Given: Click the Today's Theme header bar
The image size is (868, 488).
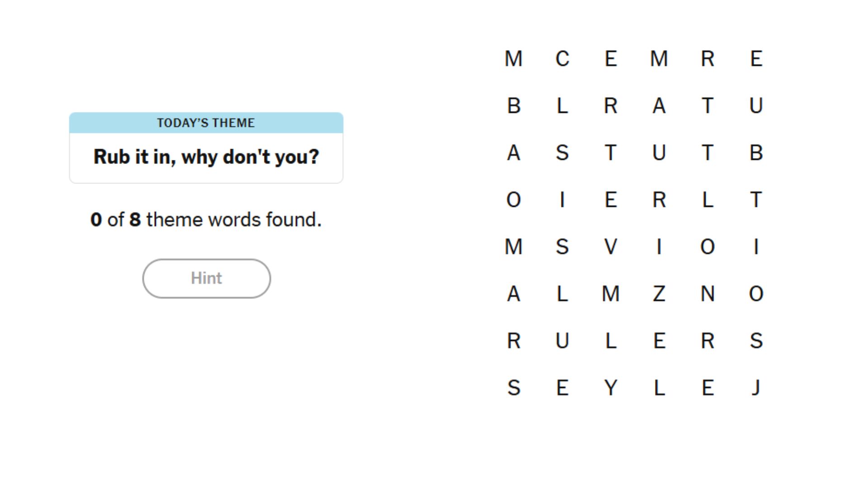Looking at the screenshot, I should click(x=206, y=123).
